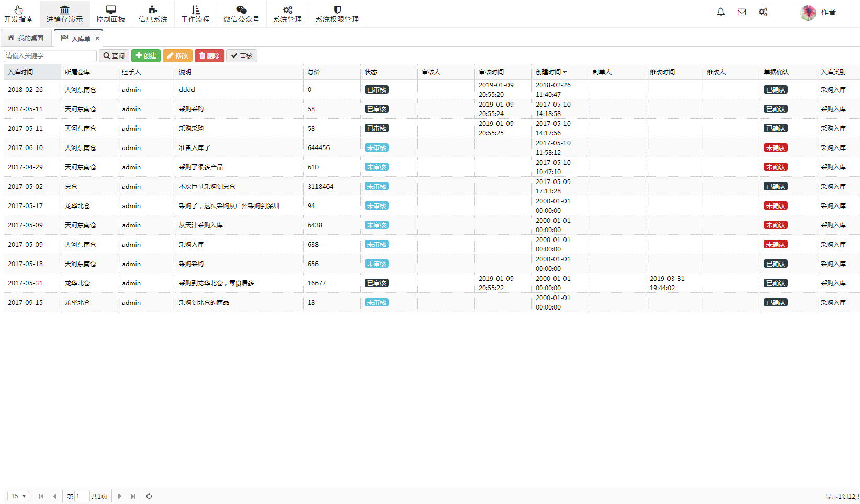Go to the first page of results
This screenshot has height=504, width=860.
tap(41, 496)
